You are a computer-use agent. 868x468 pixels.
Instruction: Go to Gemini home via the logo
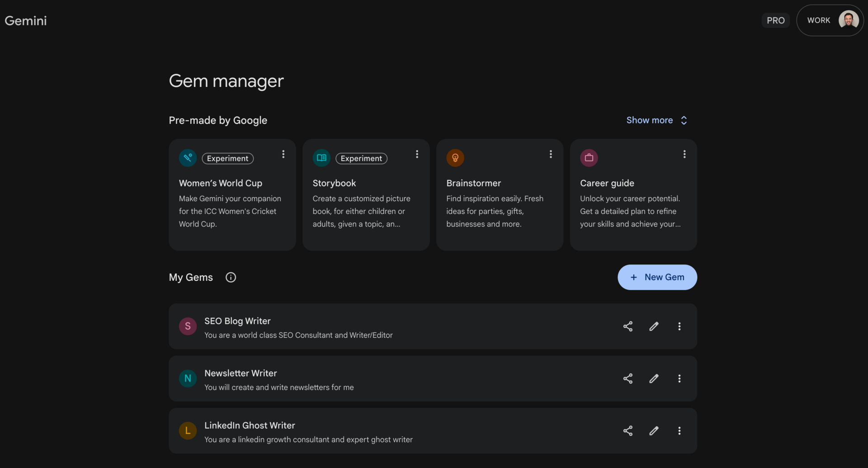coord(26,21)
